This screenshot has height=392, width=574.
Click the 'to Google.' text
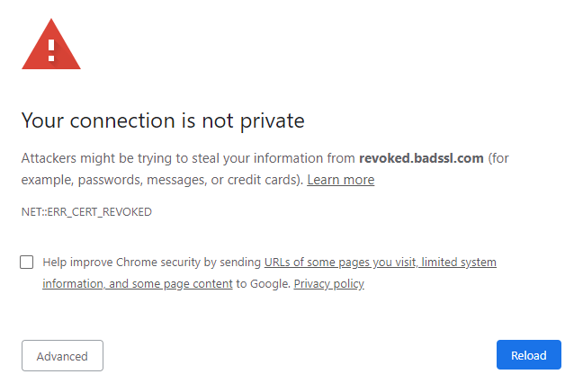click(264, 284)
